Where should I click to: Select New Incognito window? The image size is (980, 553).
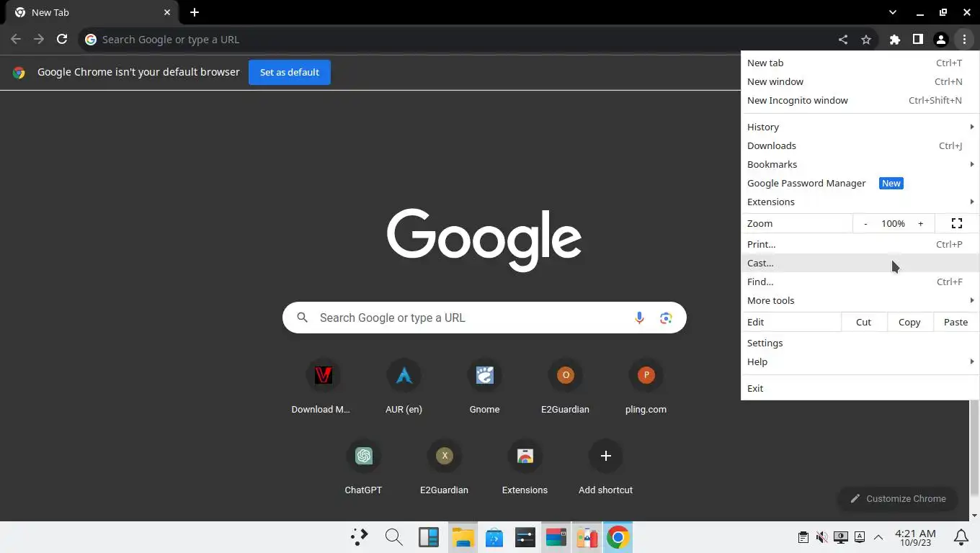tap(860, 100)
